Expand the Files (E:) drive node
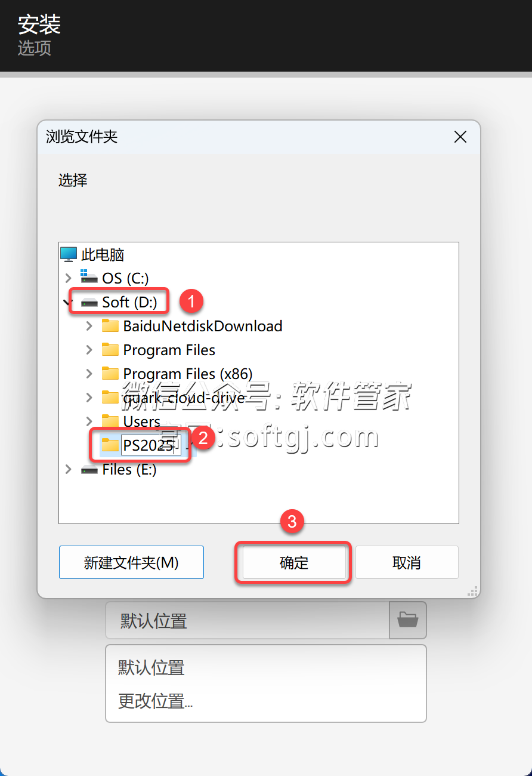The width and height of the screenshot is (532, 776). pyautogui.click(x=68, y=470)
